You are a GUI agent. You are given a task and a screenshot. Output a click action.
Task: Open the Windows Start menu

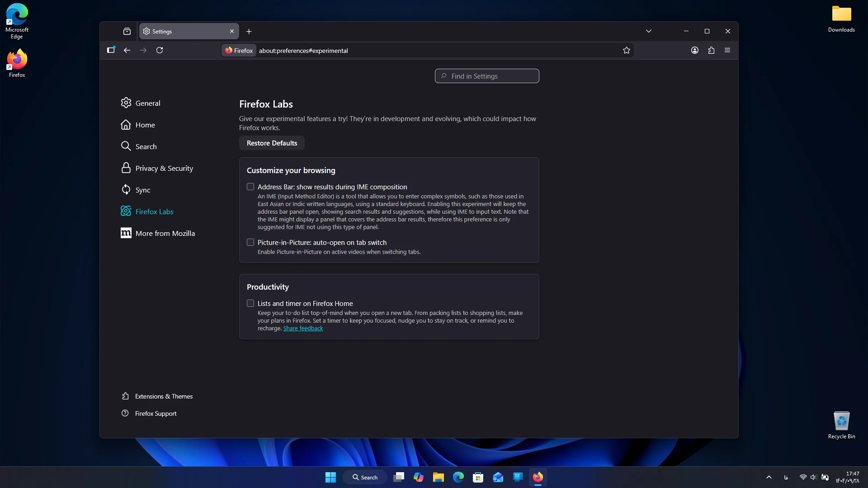pyautogui.click(x=330, y=477)
